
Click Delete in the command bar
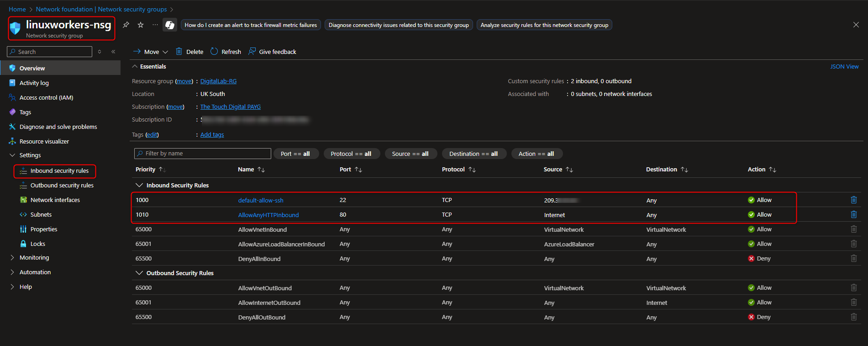[x=189, y=52]
